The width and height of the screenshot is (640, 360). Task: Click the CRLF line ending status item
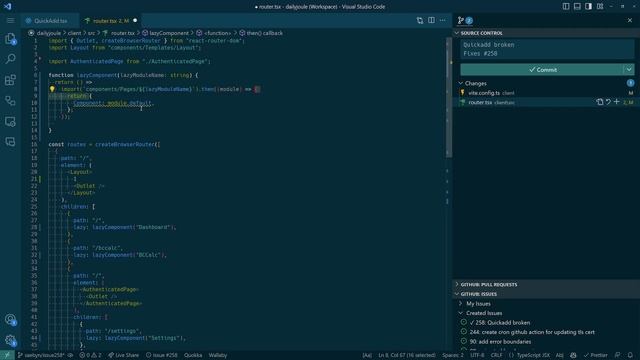(x=496, y=355)
